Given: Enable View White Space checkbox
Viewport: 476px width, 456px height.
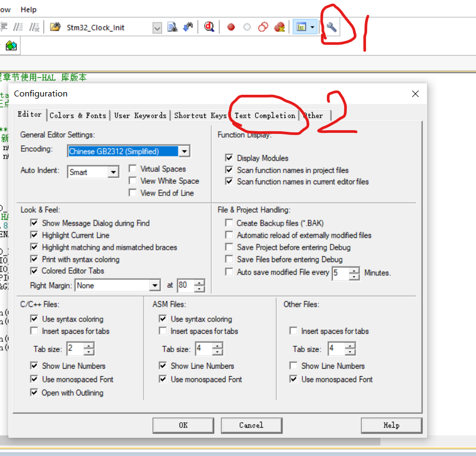Looking at the screenshot, I should (132, 181).
